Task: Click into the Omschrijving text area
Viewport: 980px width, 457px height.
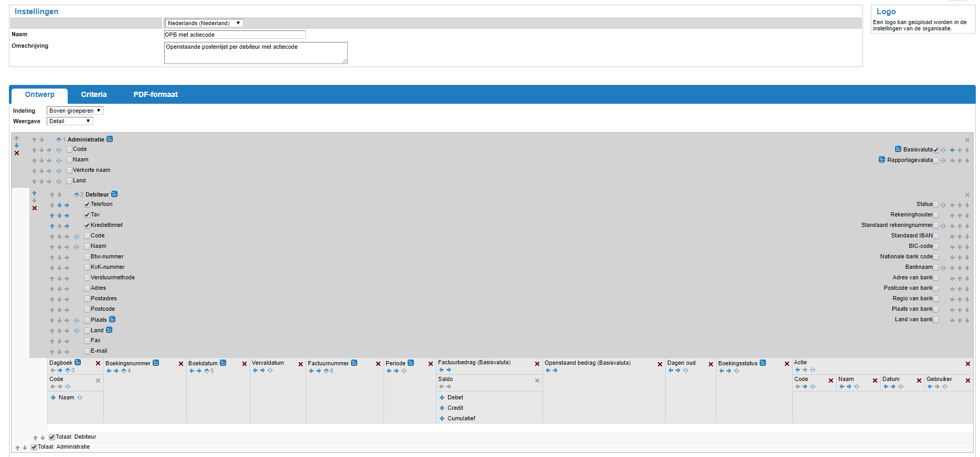Action: [x=255, y=53]
